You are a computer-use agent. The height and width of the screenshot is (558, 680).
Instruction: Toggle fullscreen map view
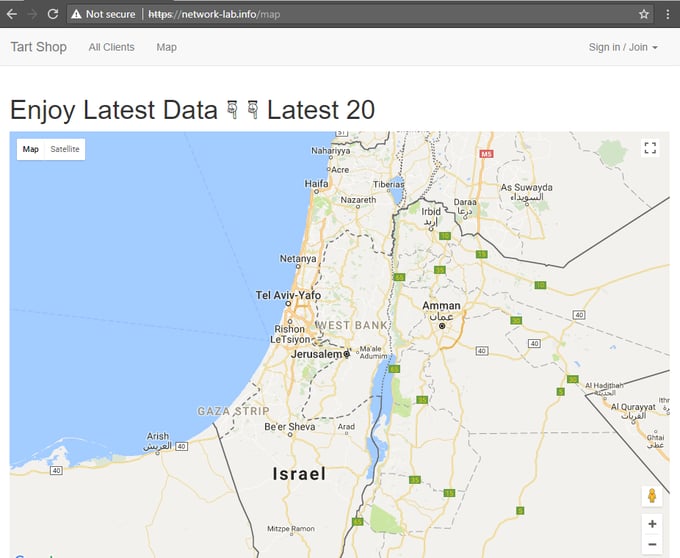pos(650,148)
